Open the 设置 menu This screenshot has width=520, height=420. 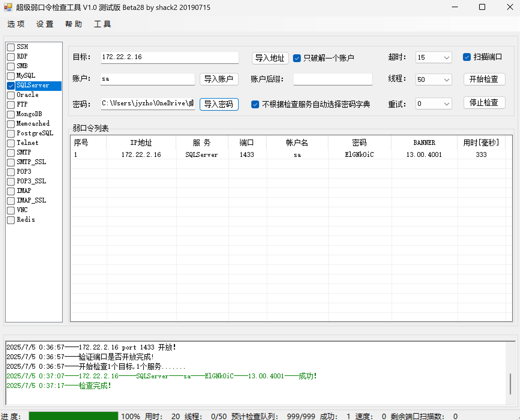(x=45, y=24)
